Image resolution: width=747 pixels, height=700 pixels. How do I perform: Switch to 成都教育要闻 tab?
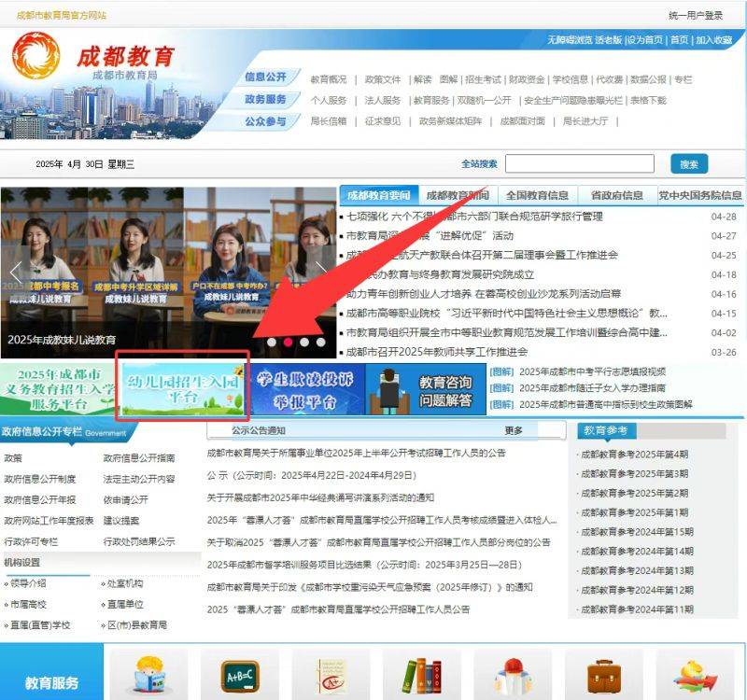coord(379,196)
